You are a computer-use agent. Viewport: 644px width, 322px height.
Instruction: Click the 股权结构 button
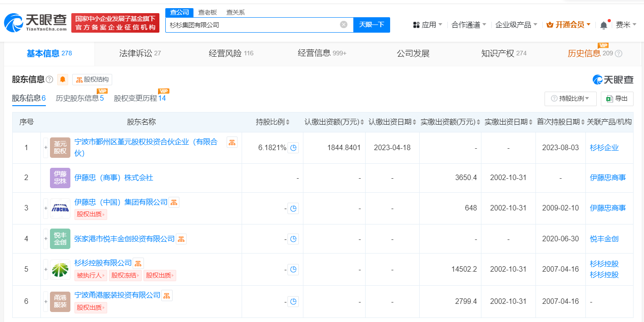pyautogui.click(x=92, y=80)
